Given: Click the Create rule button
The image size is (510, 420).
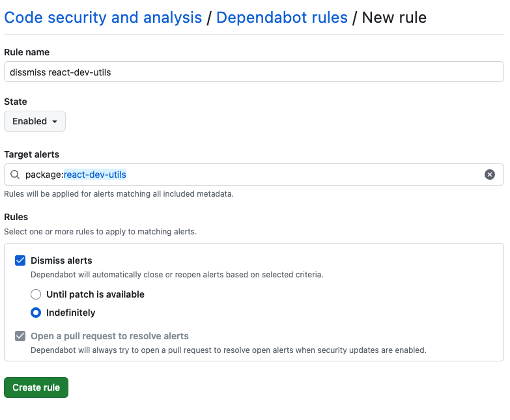Looking at the screenshot, I should click(36, 387).
